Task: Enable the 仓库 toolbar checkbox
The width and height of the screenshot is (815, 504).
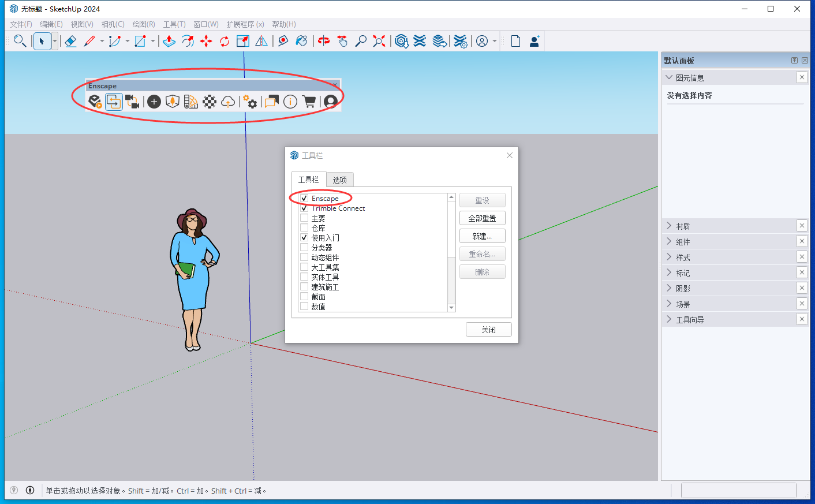Action: pos(304,227)
